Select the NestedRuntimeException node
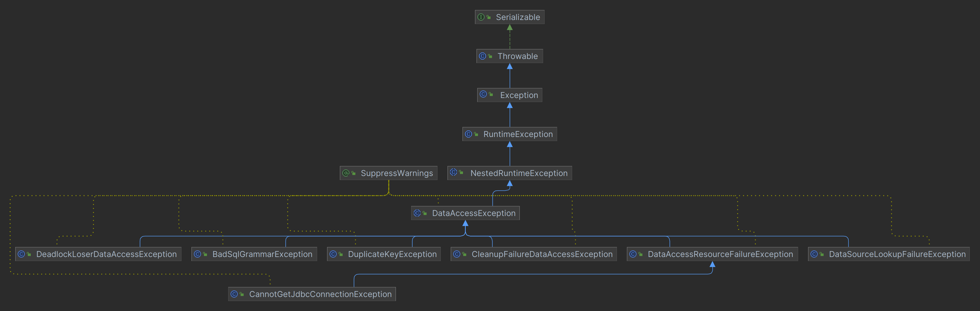This screenshot has width=980, height=311. click(x=519, y=173)
